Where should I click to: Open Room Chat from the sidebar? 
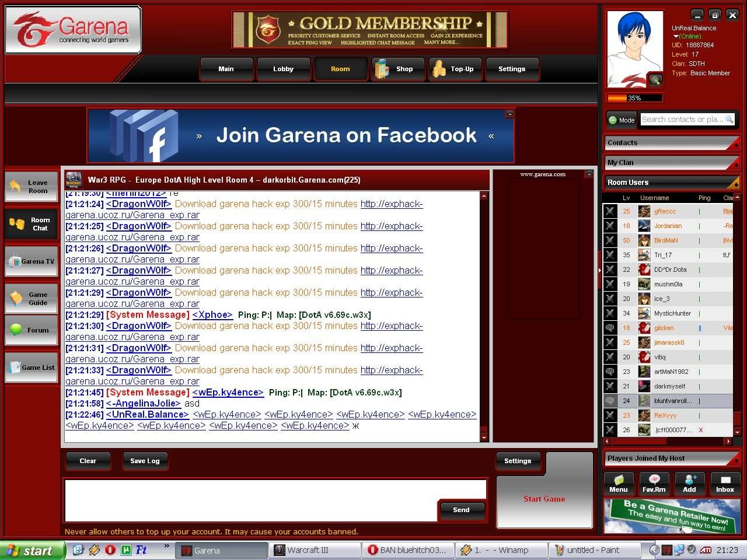click(32, 224)
